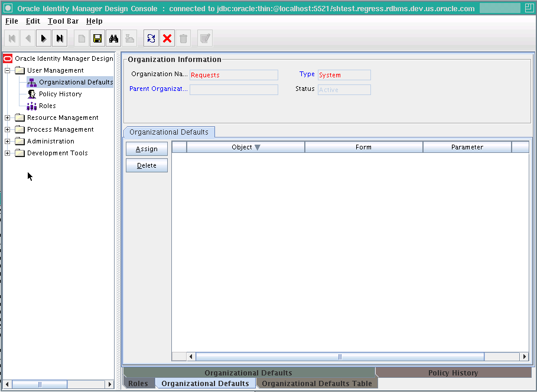Jump to the last record
Image resolution: width=537 pixels, height=392 pixels.
tap(60, 38)
